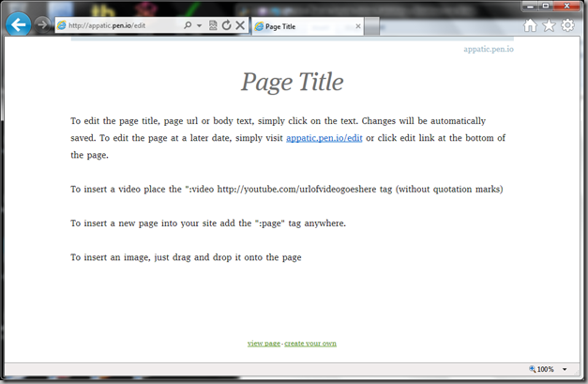The image size is (588, 384).
Task: Maximize the browser window
Action: [x=546, y=6]
